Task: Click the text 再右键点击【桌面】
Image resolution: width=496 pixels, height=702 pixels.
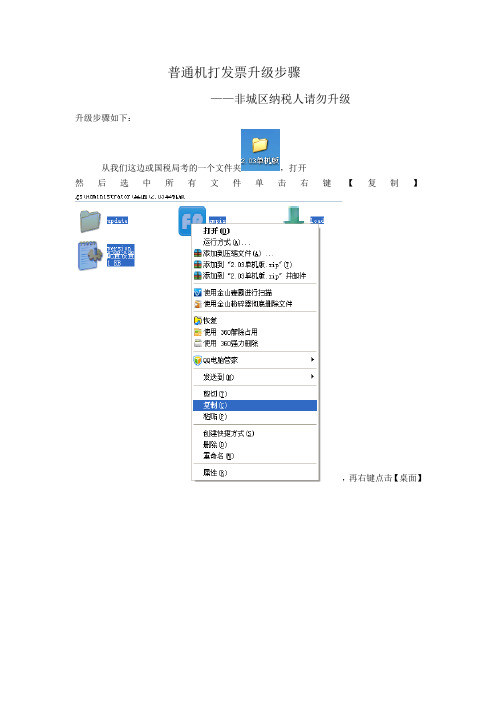Action: [x=385, y=478]
